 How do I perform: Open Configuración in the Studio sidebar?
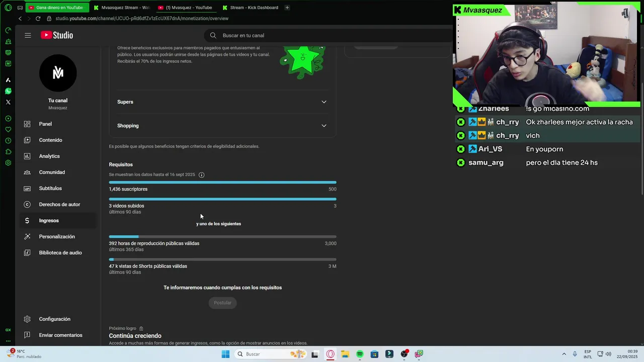pos(58,319)
